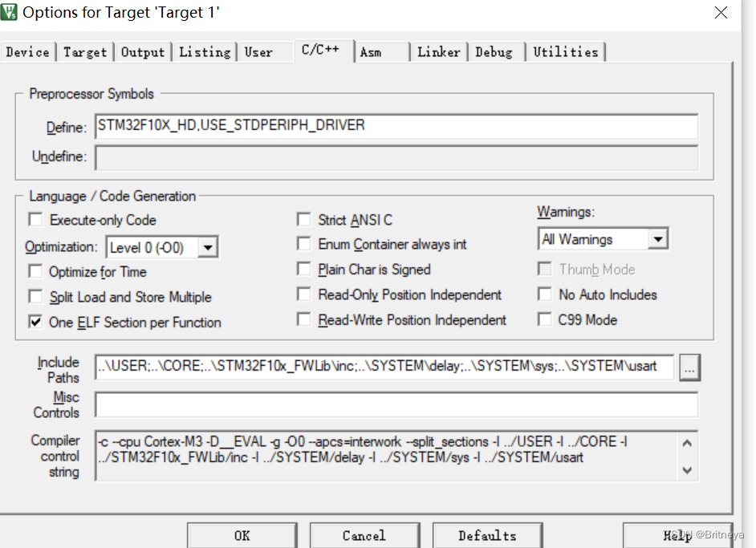This screenshot has width=756, height=548.
Task: Check Plain Char is Signed
Action: [303, 269]
